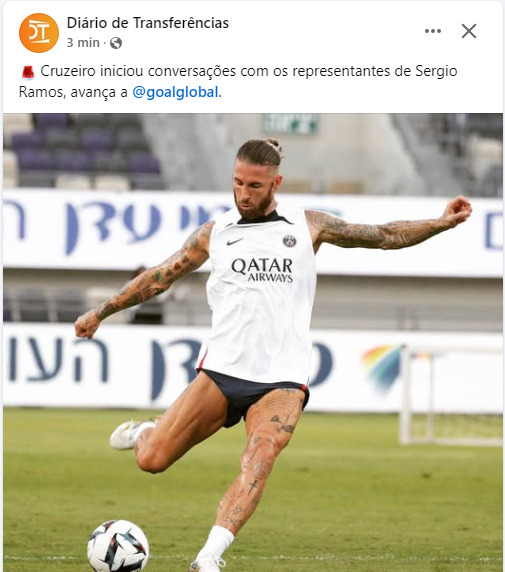
Task: Click the rainbow logo on the banner
Action: coord(382,365)
